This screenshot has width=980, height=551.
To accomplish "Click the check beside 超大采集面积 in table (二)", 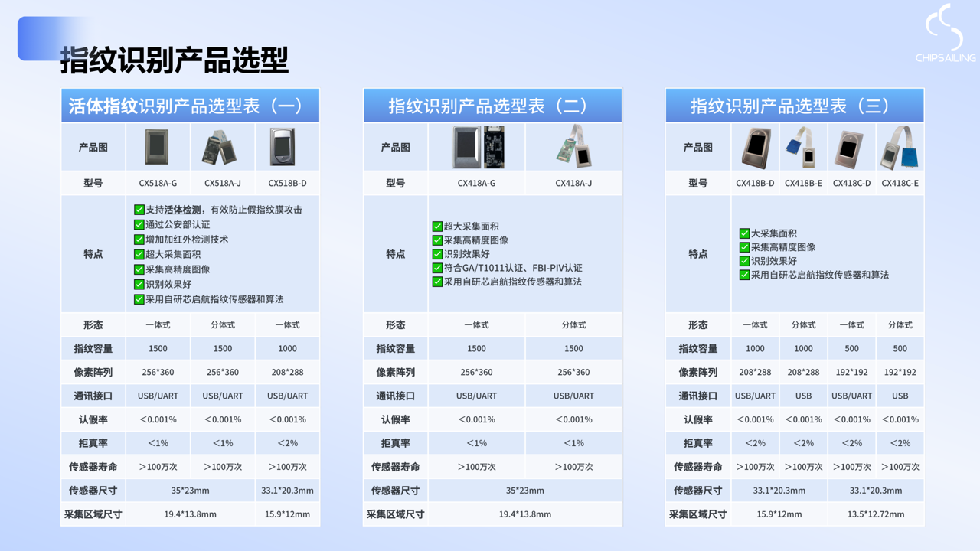I will (x=437, y=227).
